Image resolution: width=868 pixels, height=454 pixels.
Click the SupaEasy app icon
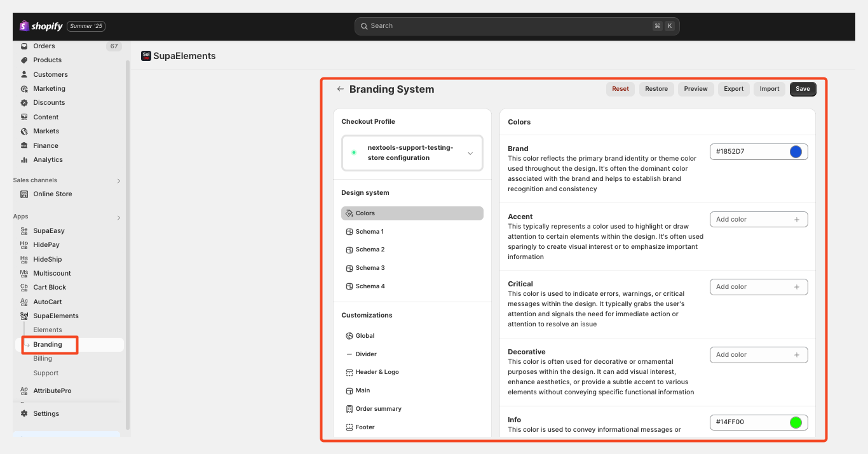click(24, 230)
